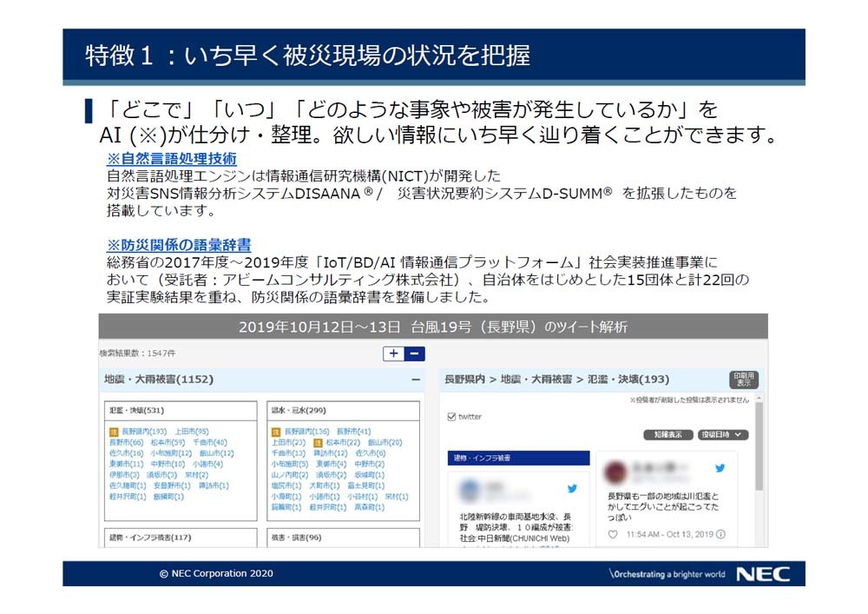This screenshot has width=868, height=614.
Task: Click the note ※投稿者が削除した投稿は表示されません
Action: pos(688,399)
